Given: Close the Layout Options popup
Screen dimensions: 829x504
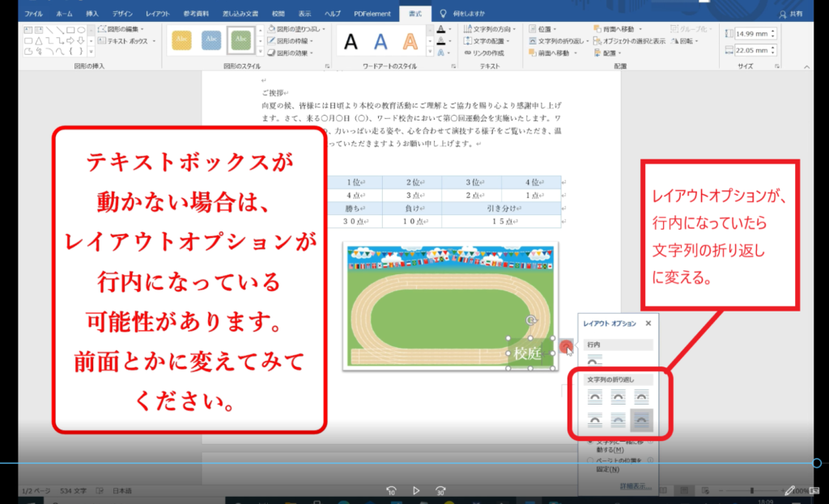Looking at the screenshot, I should click(x=648, y=324).
